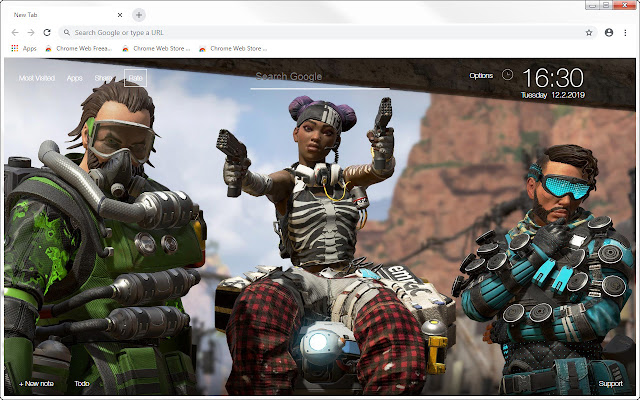This screenshot has width=640, height=400.
Task: Open a new tab with plus button
Action: click(139, 15)
